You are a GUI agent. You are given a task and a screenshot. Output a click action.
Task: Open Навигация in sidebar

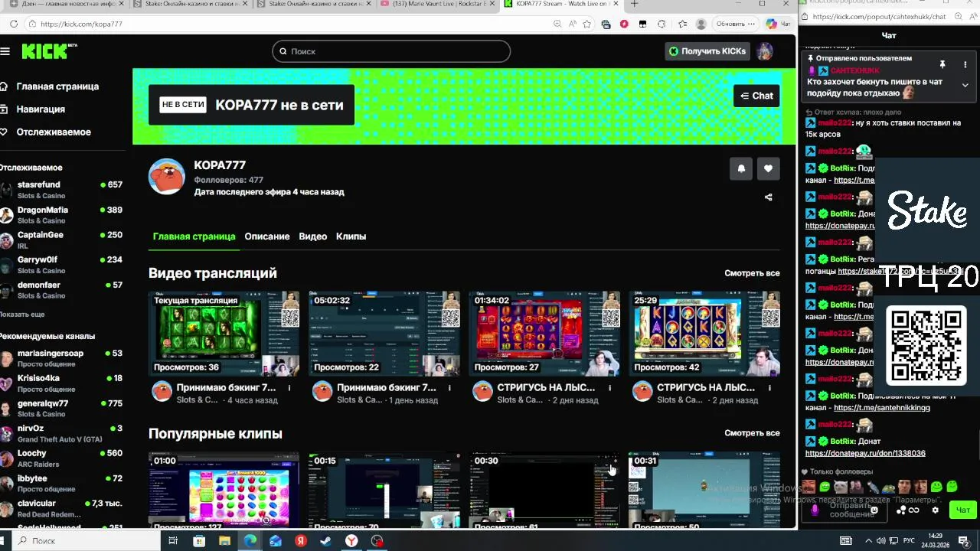coord(33,109)
